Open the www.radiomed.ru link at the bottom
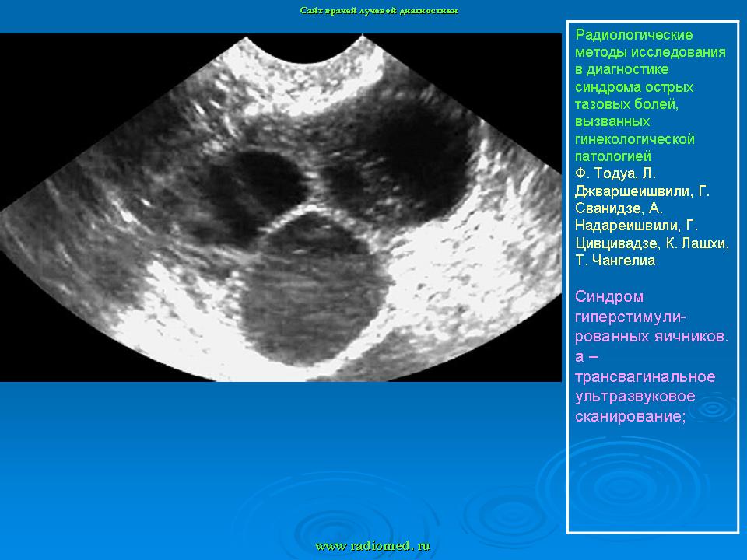 point(373,546)
